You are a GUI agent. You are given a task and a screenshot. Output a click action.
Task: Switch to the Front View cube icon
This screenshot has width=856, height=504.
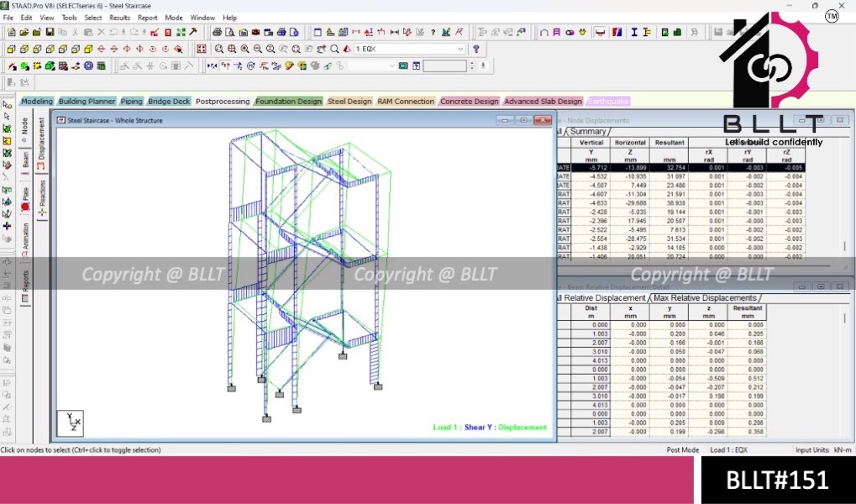[12, 50]
